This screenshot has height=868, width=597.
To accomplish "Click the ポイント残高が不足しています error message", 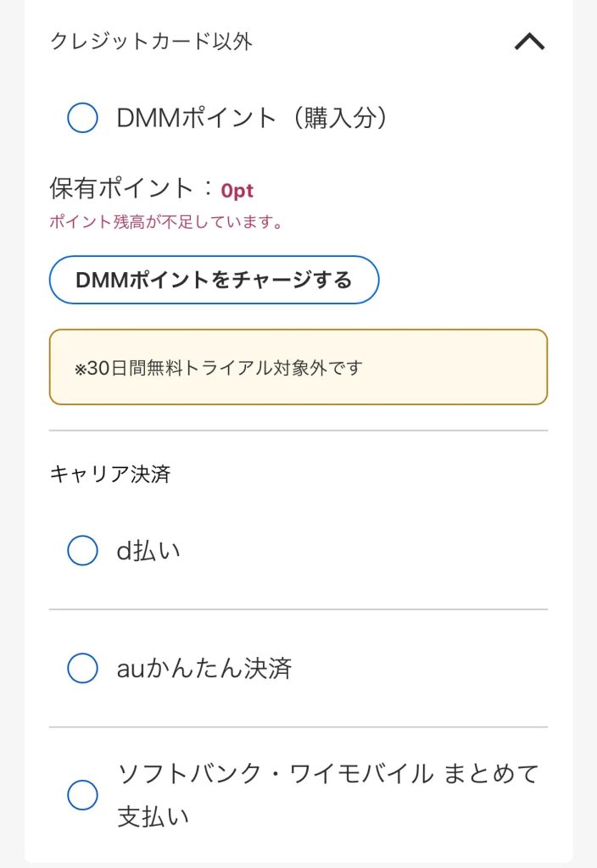I will click(x=166, y=223).
